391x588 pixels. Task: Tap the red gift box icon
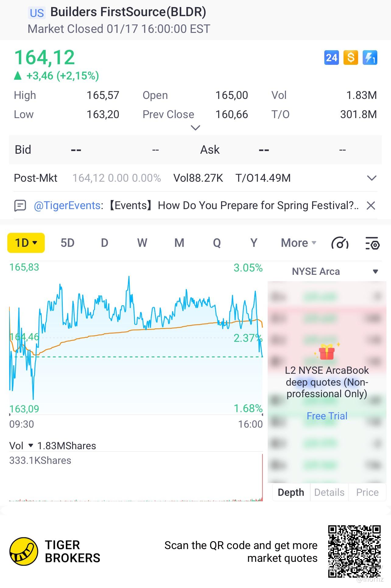[327, 352]
